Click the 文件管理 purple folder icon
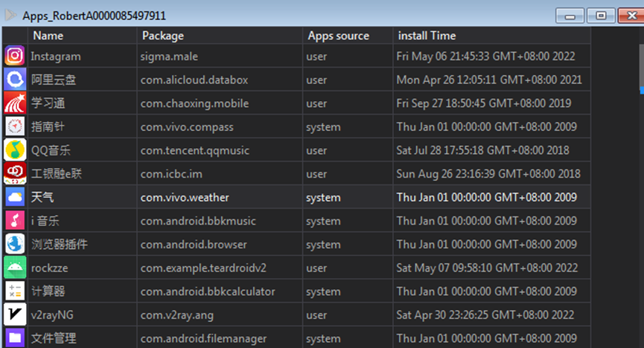 [15, 338]
